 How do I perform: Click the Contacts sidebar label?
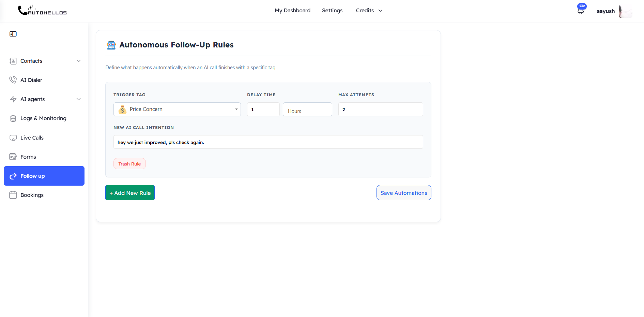tap(31, 61)
